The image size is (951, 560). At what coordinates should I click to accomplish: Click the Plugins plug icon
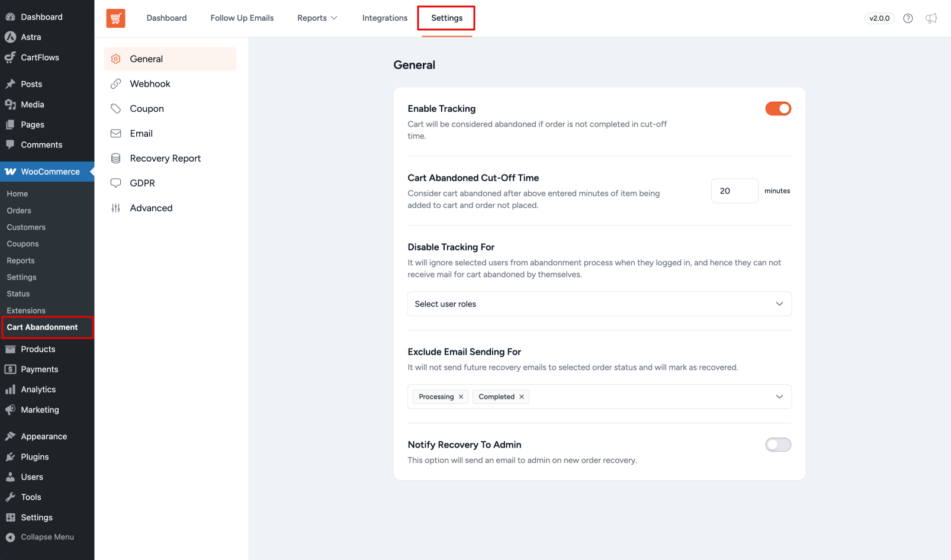(x=10, y=457)
